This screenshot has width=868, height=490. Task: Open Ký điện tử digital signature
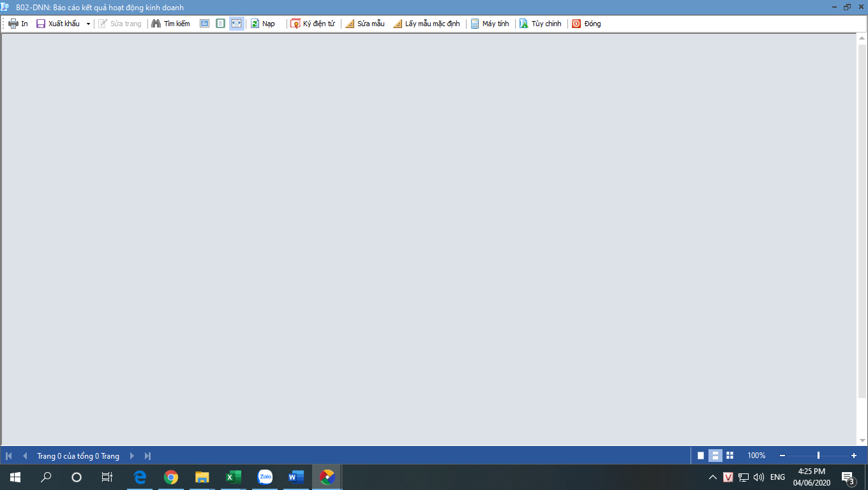[x=296, y=24]
